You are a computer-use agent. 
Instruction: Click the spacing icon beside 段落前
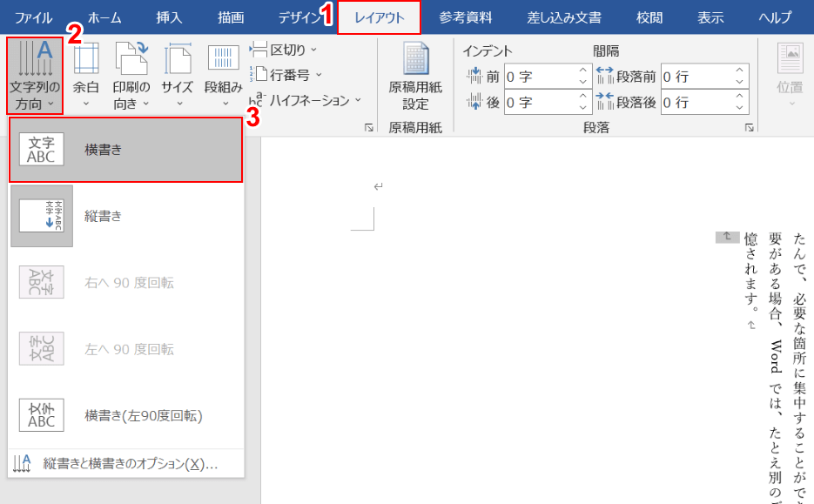coord(605,77)
